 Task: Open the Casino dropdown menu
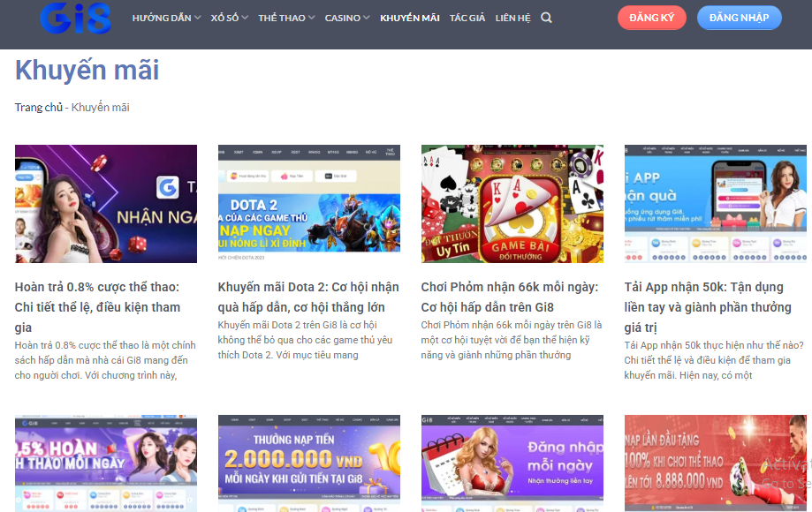click(347, 18)
